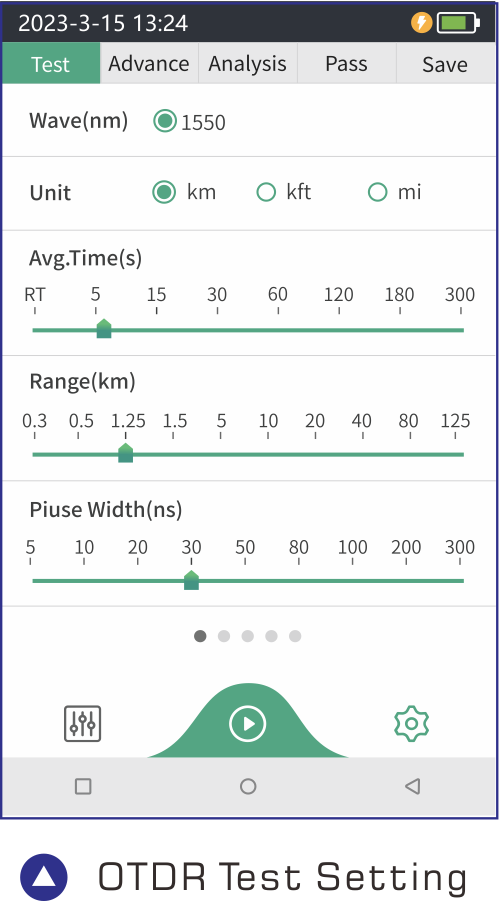Viewport: 499px width, 912px height.
Task: Tap the Android home circle icon
Action: 248,786
